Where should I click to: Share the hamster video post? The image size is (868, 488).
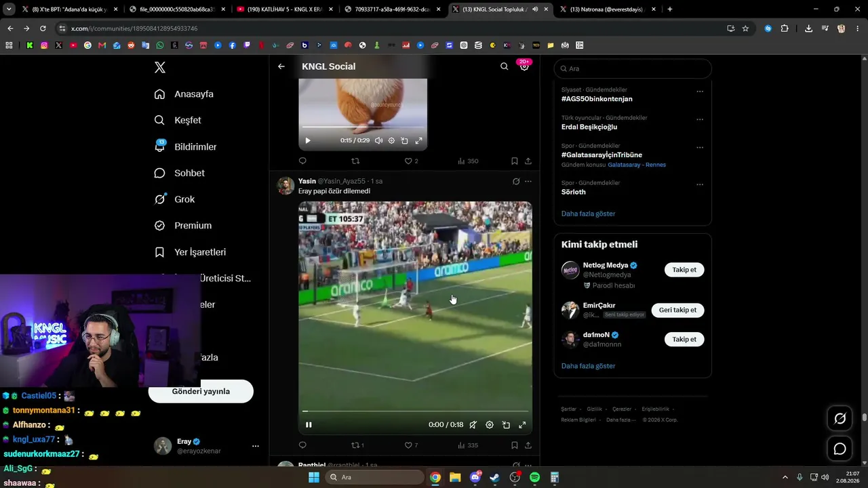528,161
